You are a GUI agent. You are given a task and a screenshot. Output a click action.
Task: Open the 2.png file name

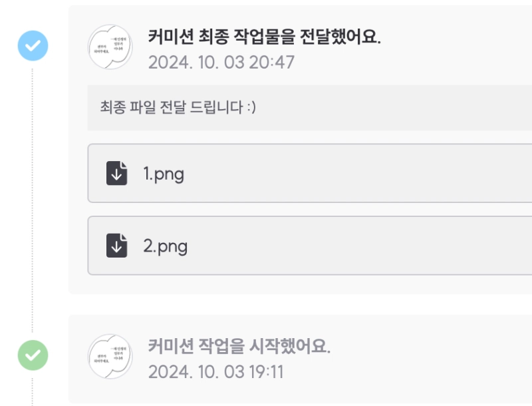pyautogui.click(x=166, y=247)
